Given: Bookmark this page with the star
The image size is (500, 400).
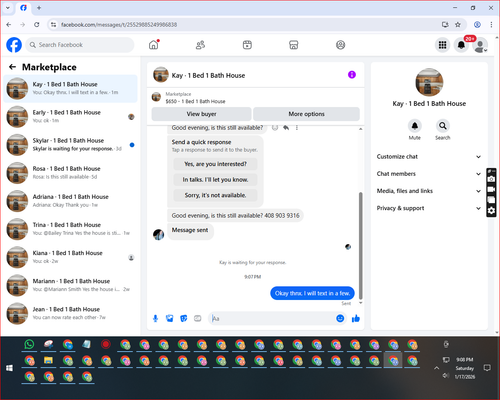Looking at the screenshot, I should (x=458, y=25).
